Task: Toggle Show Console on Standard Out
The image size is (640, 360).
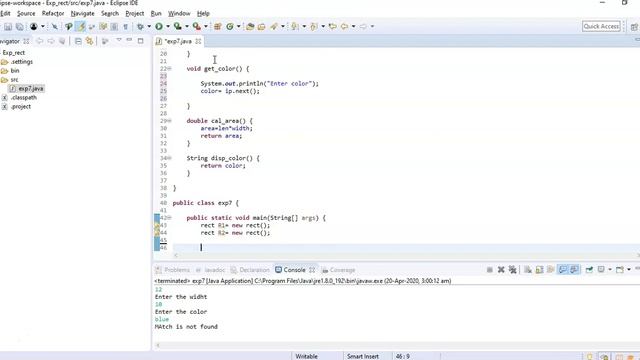Action: point(562,270)
